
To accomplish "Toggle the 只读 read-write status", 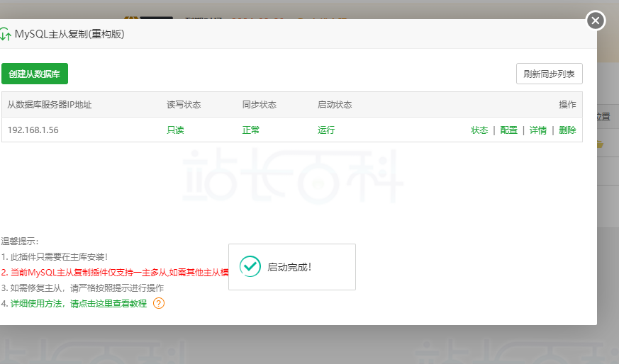I will coord(175,130).
